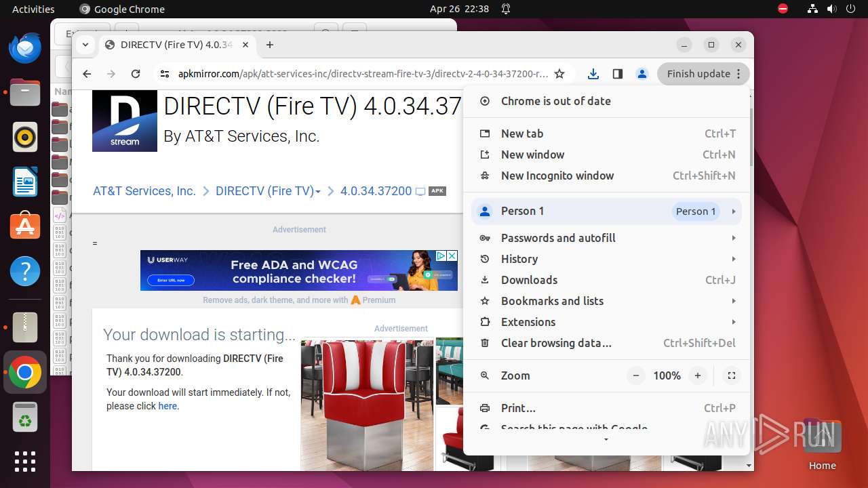Show Applications grid in the dock
This screenshot has width=868, height=488.
point(25,462)
